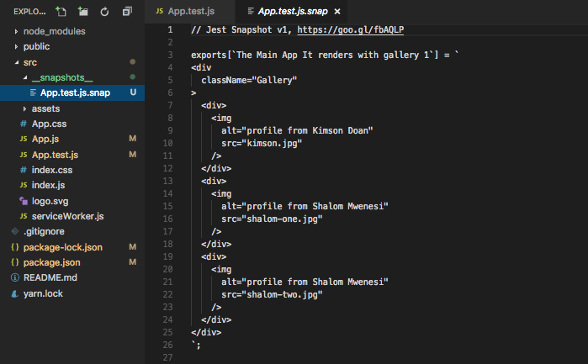The image size is (588, 364).
Task: Click the New File icon in Explorer
Action: [61, 12]
